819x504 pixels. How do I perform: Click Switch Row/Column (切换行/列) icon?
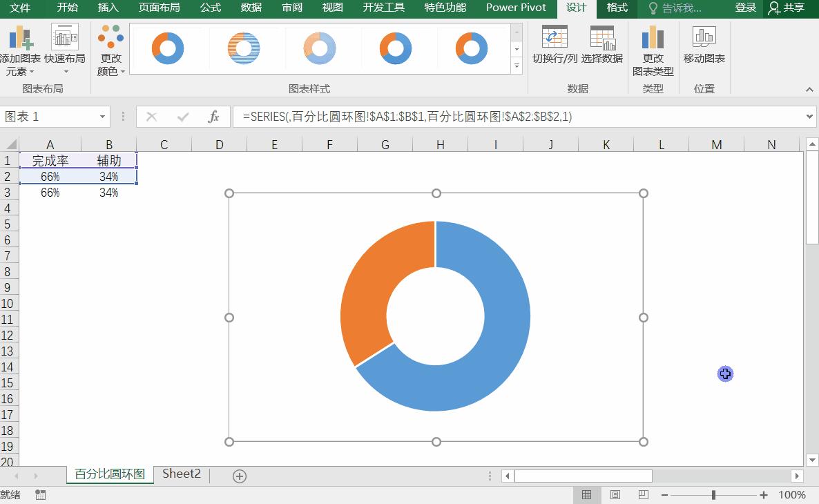(x=555, y=37)
